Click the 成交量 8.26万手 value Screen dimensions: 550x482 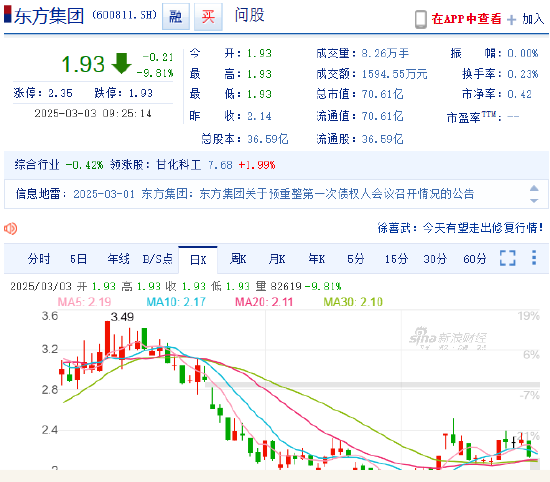pos(385,53)
